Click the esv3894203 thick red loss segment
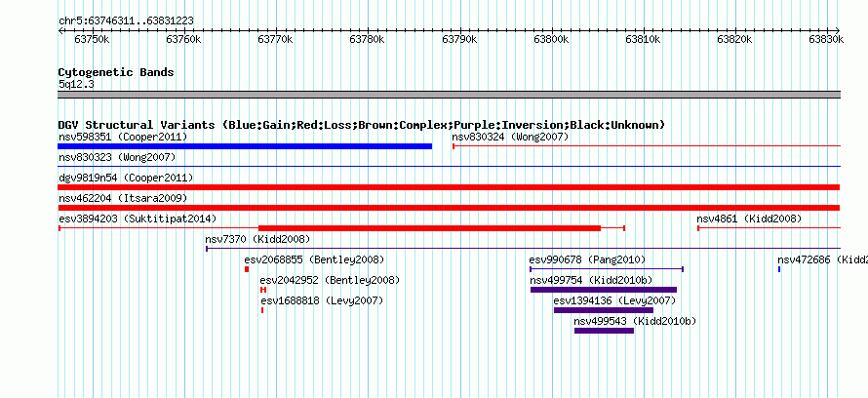This screenshot has height=398, width=868. [x=429, y=228]
